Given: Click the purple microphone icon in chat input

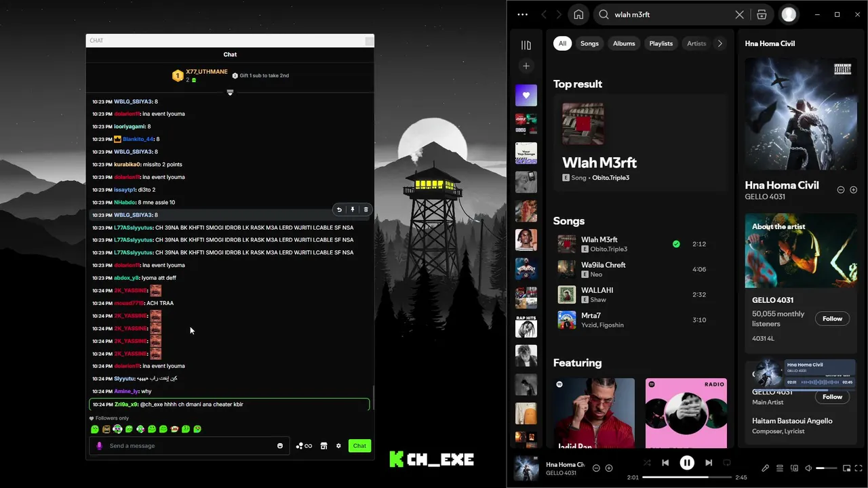Looking at the screenshot, I should pos(100,446).
